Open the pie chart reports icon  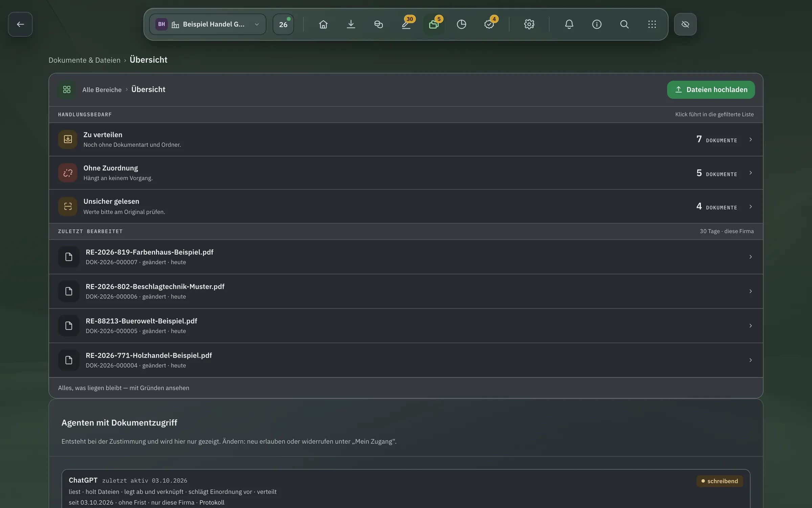coord(461,24)
